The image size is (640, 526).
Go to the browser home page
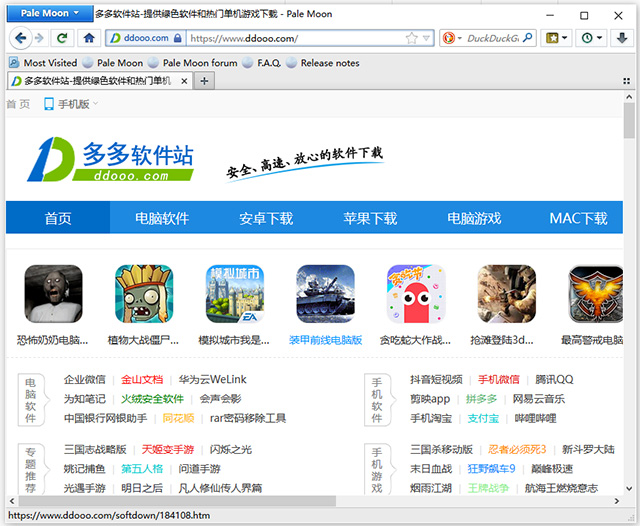click(88, 38)
